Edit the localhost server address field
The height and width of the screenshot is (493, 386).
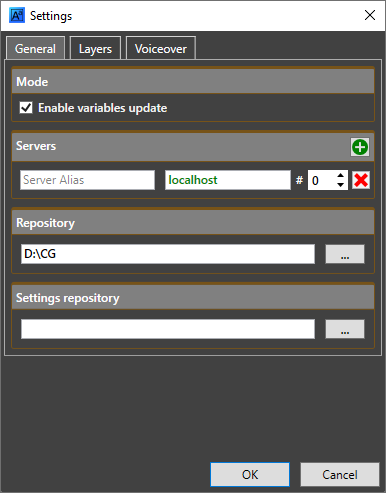click(x=228, y=180)
